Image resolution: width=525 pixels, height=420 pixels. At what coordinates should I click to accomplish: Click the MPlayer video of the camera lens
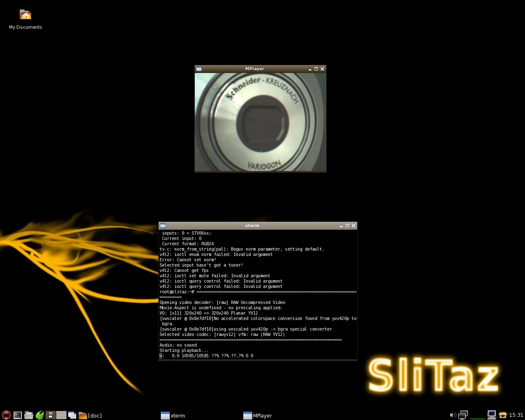click(260, 122)
